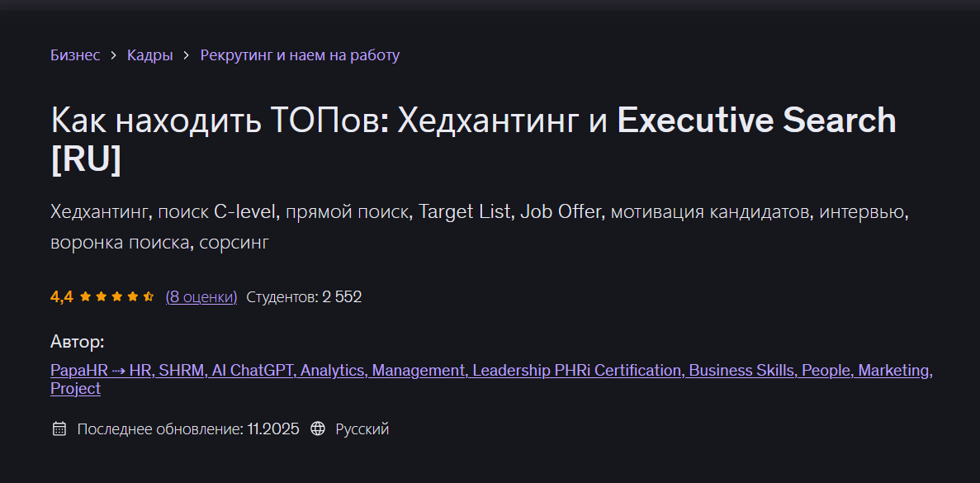The image size is (980, 483).
Task: Open the (8 оценки) ratings link
Action: (201, 296)
